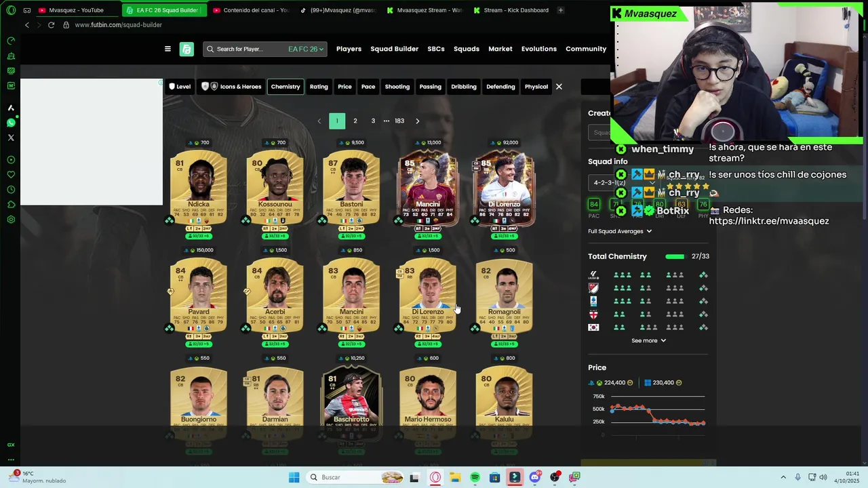
Task: Toggle the Level filter
Action: [x=180, y=87]
